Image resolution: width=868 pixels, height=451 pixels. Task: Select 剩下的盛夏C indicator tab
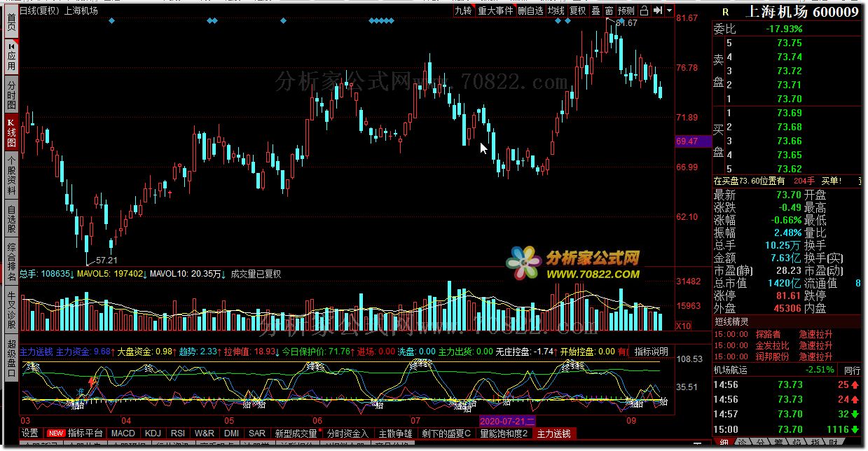446,433
